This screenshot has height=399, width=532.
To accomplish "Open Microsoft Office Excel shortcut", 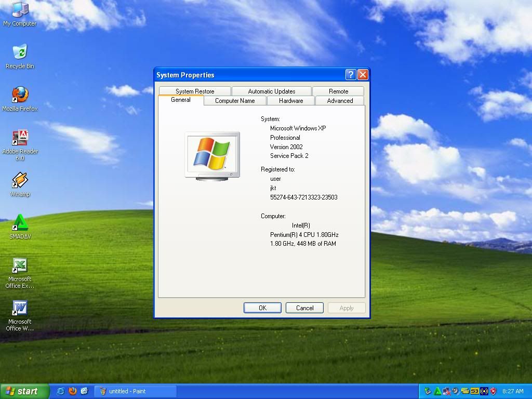I will coord(20,273).
